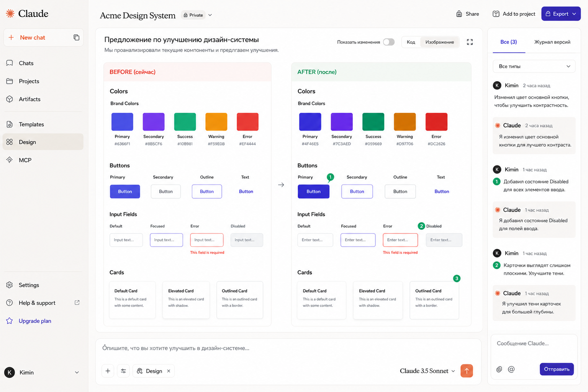
Task: Click the attach paperclip icon in comments
Action: tap(499, 369)
